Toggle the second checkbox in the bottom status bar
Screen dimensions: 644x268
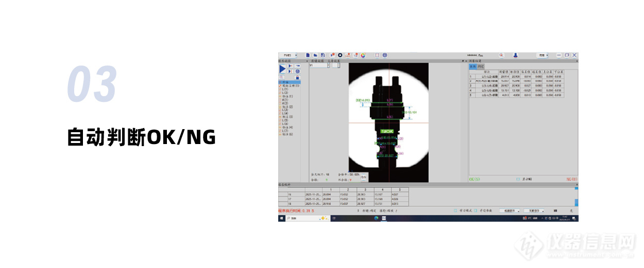click(x=475, y=210)
